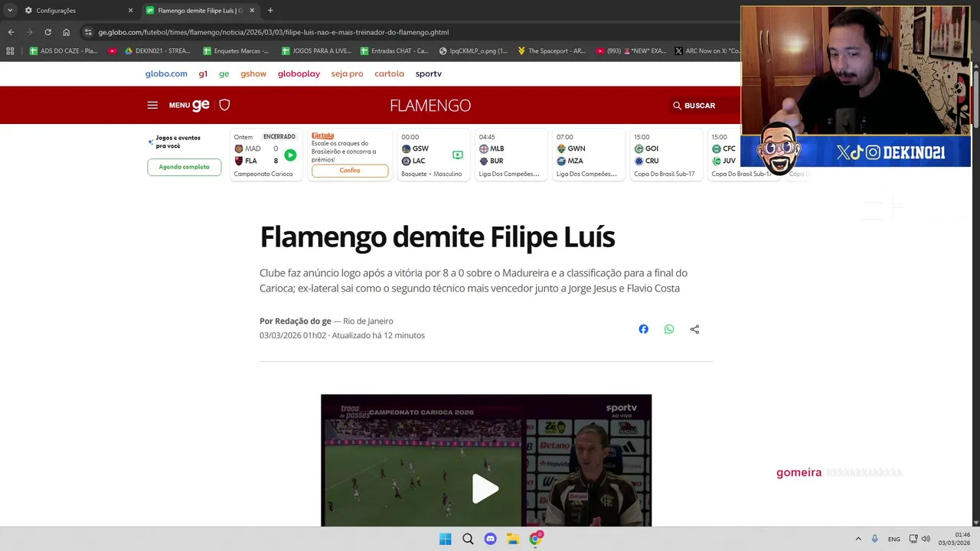Screen dimensions: 980x551
Task: Click the microphone icon in system tray
Action: (874, 539)
